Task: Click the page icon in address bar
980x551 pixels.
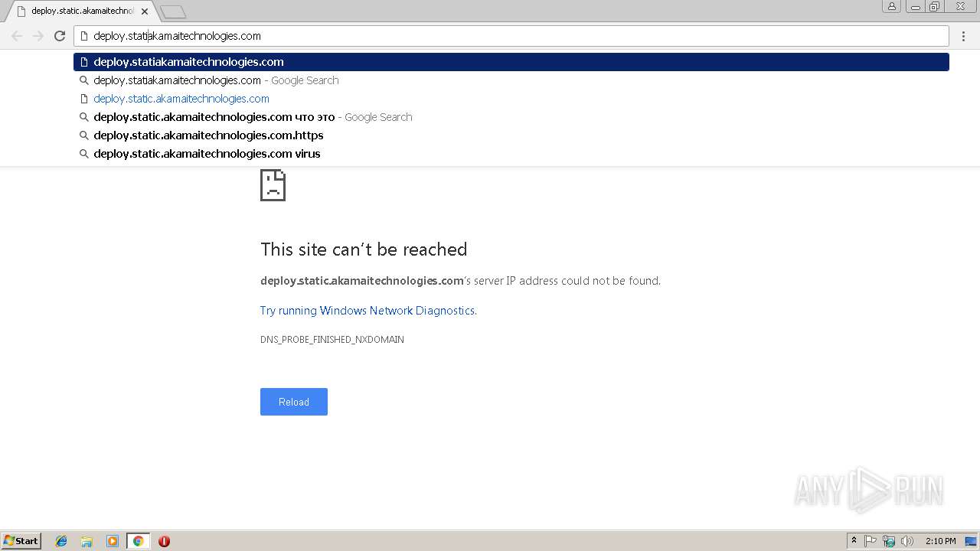Action: point(84,36)
